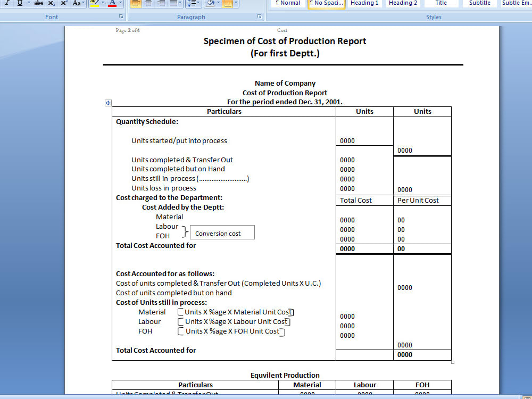The width and height of the screenshot is (532, 399).
Task: Click '(For first Deptt.)' heading line
Action: (285, 54)
